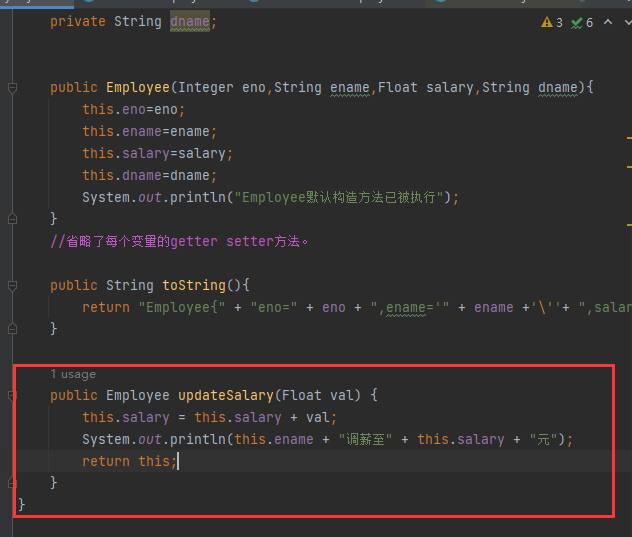Click the underlined ename constructor parameter
This screenshot has height=537, width=632.
point(349,87)
